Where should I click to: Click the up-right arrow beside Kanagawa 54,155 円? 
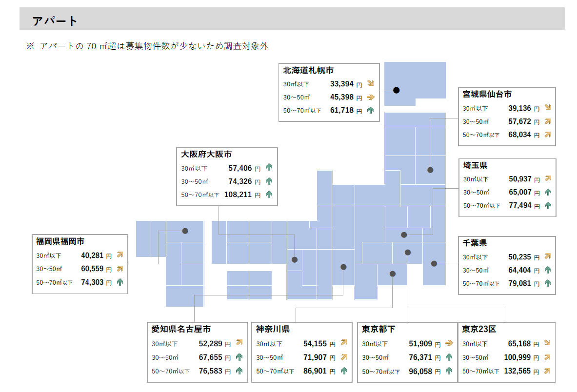[344, 344]
